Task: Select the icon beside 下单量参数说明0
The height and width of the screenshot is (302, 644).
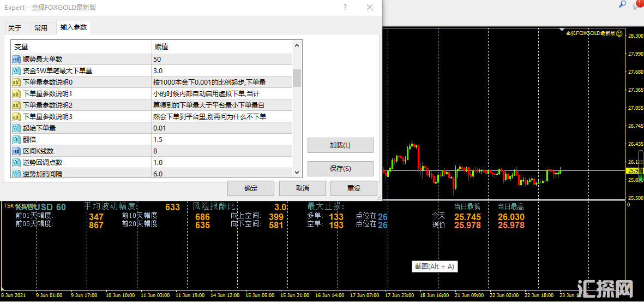Action: [x=16, y=82]
